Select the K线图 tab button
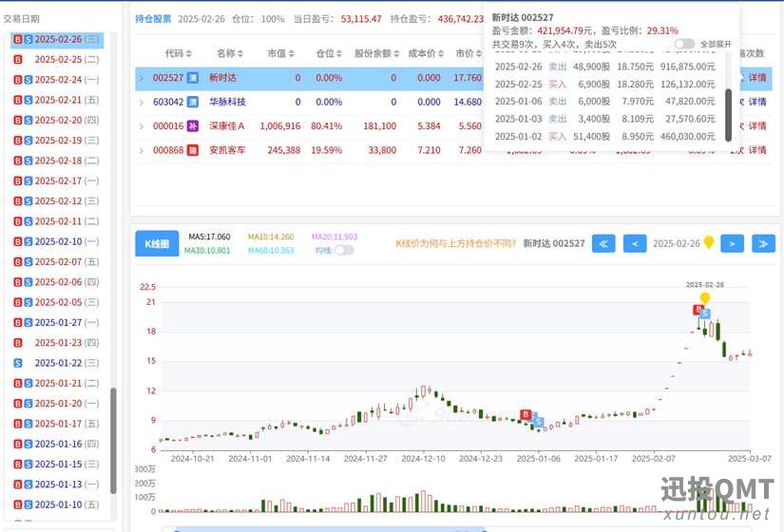 (x=157, y=244)
